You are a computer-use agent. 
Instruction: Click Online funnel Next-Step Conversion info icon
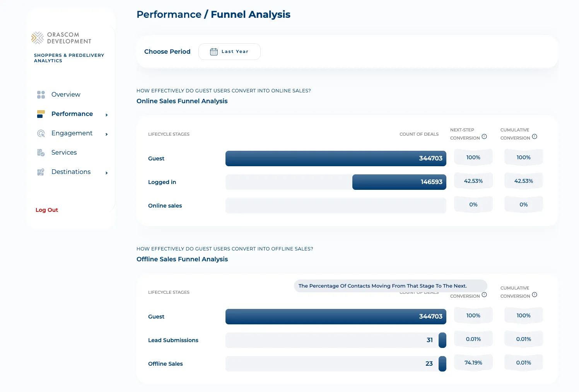click(484, 136)
